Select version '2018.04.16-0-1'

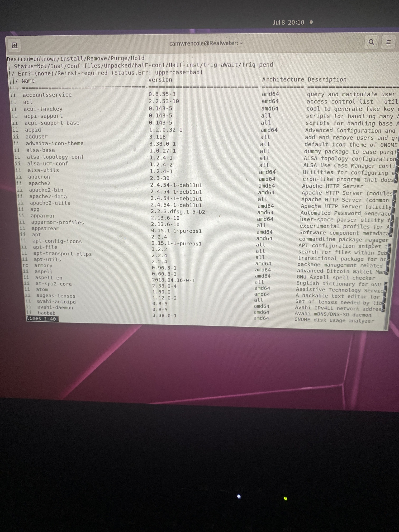174,280
